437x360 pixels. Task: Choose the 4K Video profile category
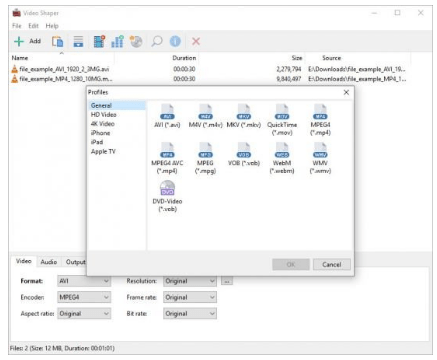click(103, 124)
